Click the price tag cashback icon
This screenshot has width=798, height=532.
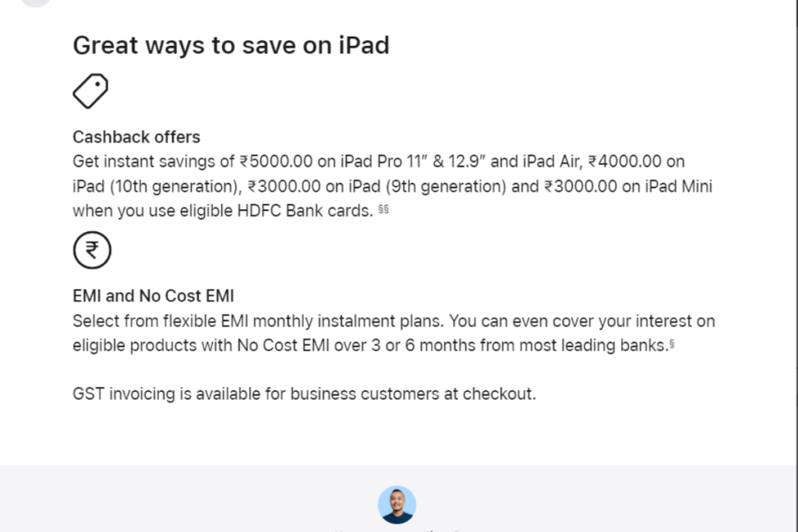pos(90,91)
